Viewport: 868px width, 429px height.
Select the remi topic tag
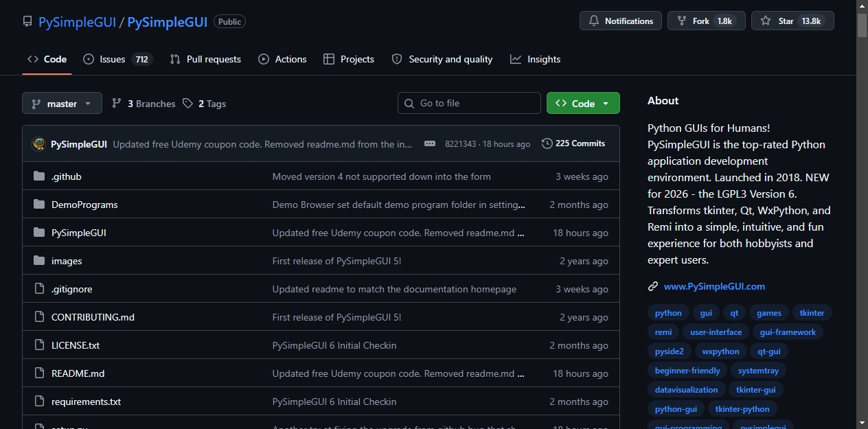pyautogui.click(x=663, y=332)
